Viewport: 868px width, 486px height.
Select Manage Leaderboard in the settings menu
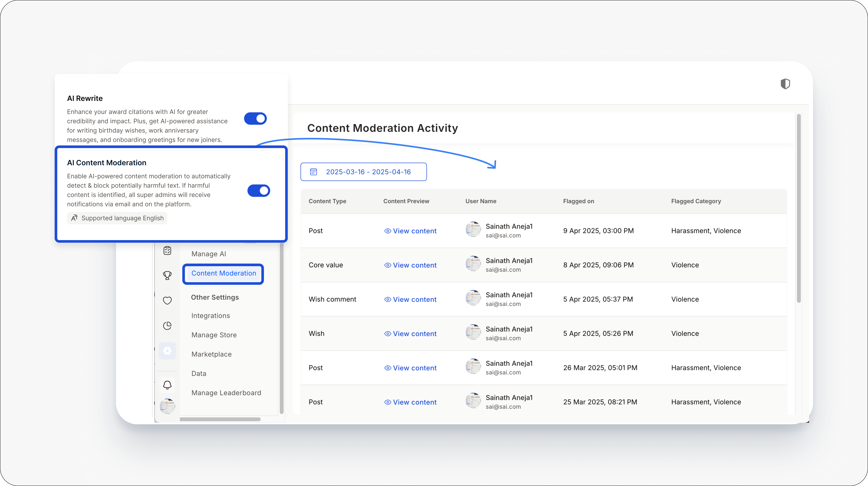pyautogui.click(x=226, y=393)
